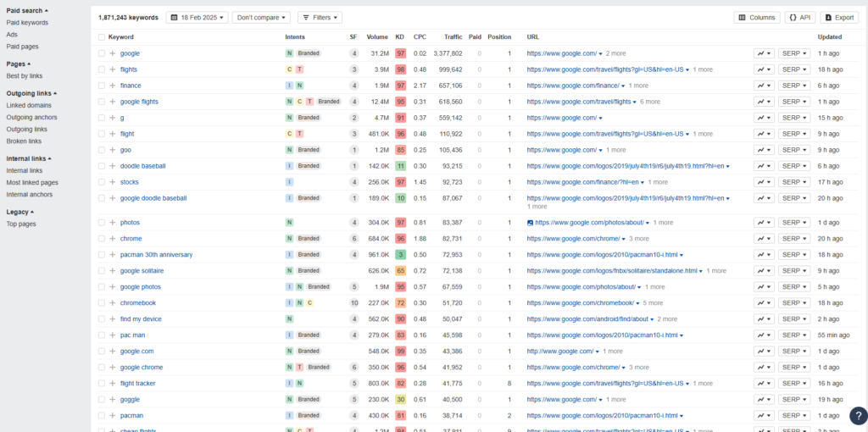
Task: Click the keyword link google flights
Action: [x=139, y=102]
